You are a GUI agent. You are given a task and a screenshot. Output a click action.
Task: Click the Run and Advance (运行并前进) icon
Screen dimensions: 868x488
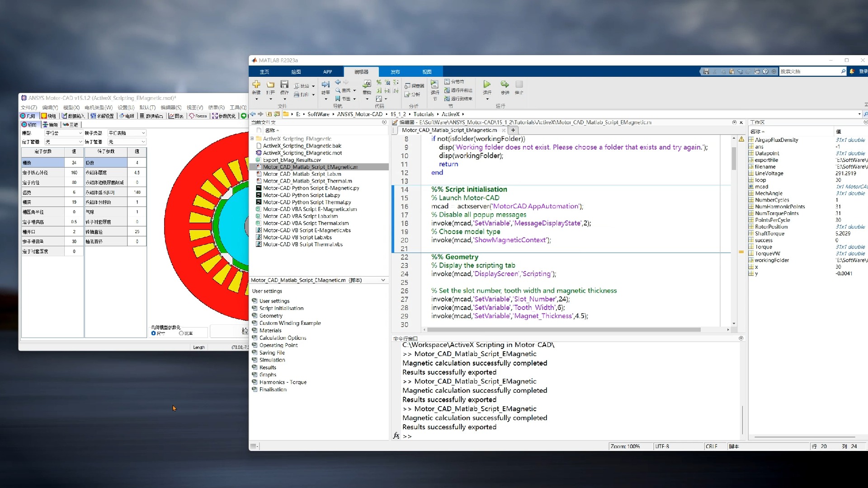coord(447,90)
